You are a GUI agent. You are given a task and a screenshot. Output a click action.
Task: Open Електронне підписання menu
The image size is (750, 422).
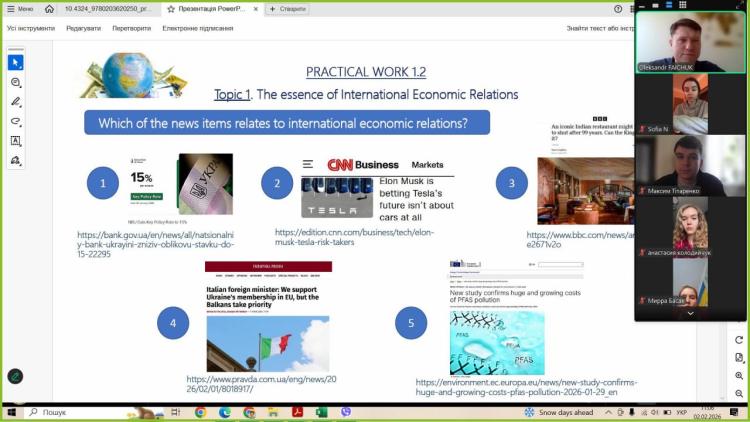(198, 28)
